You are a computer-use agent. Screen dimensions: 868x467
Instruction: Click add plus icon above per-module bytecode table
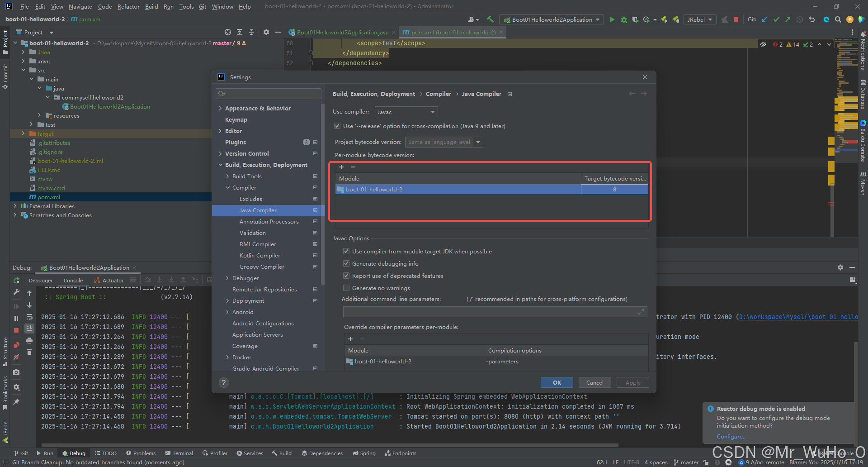click(x=341, y=167)
